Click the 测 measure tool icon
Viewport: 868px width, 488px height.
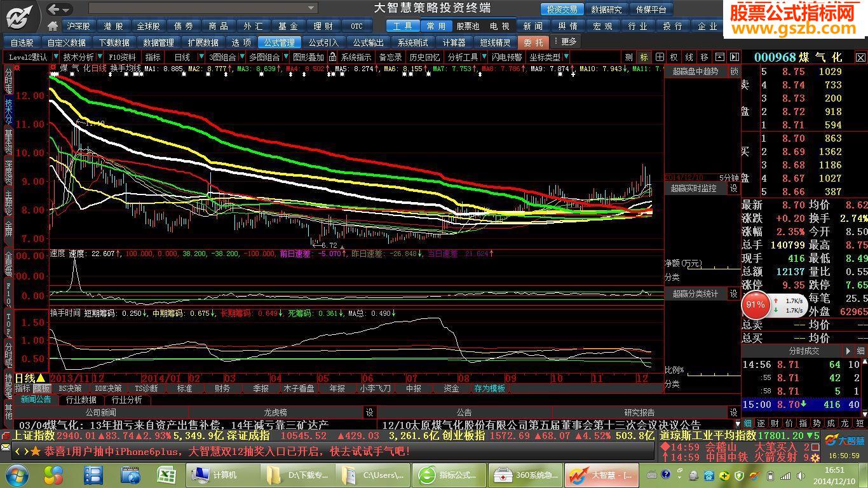pyautogui.click(x=628, y=57)
